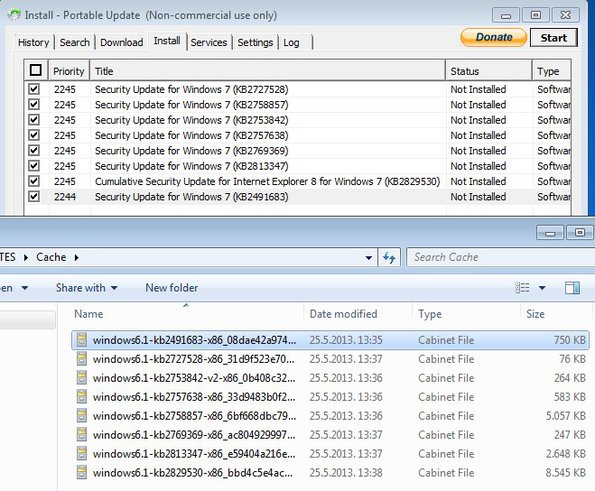The height and width of the screenshot is (491, 595).
Task: Select file windows6.1-kb2769369-x86
Action: (330, 434)
